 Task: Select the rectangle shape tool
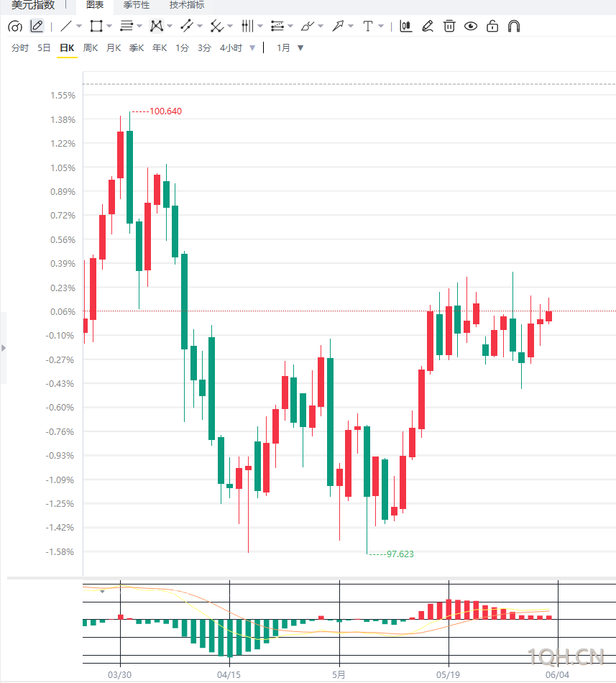[x=96, y=26]
